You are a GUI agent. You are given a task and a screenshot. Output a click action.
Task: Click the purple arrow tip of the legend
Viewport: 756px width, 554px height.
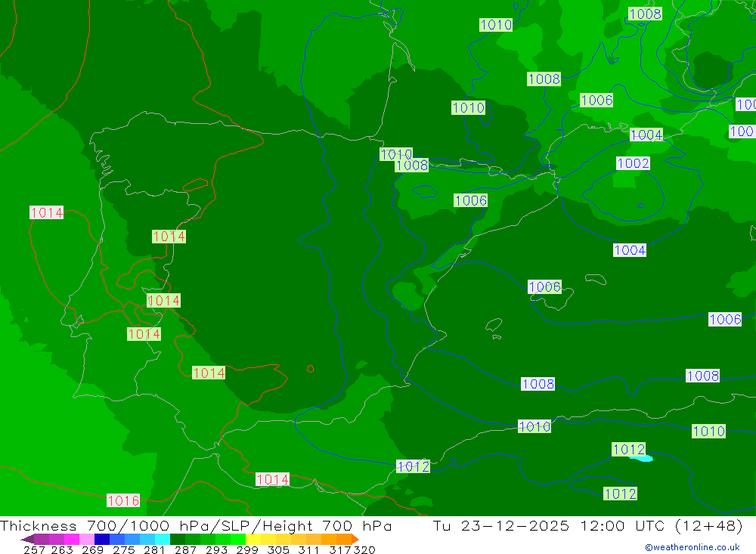(x=27, y=539)
